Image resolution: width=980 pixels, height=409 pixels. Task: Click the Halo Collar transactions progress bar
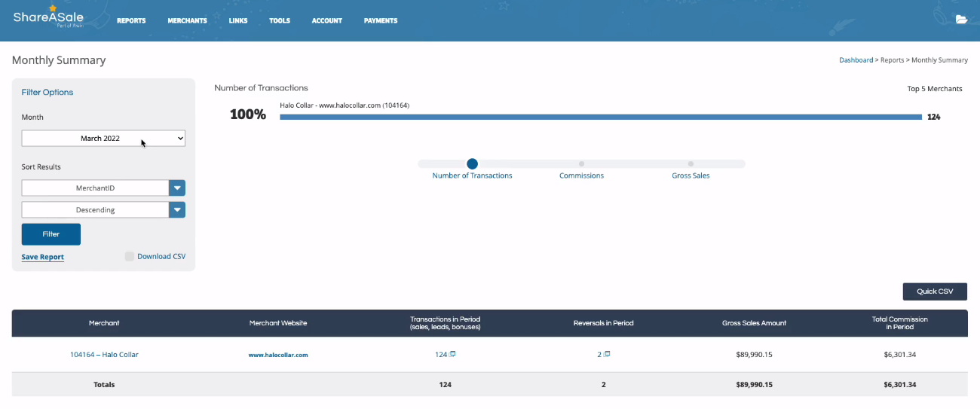tap(601, 117)
